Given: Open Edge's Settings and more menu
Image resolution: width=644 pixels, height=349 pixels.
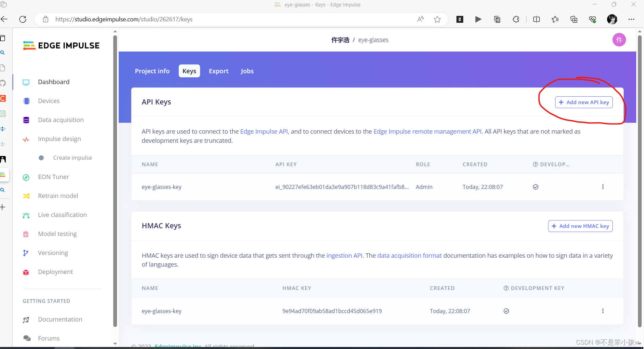Looking at the screenshot, I should pyautogui.click(x=631, y=19).
